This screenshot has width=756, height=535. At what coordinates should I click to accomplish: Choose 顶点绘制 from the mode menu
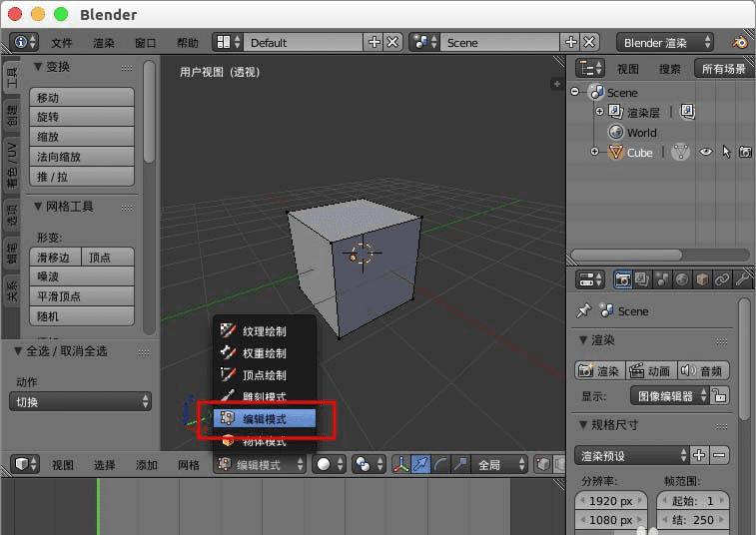tap(265, 375)
